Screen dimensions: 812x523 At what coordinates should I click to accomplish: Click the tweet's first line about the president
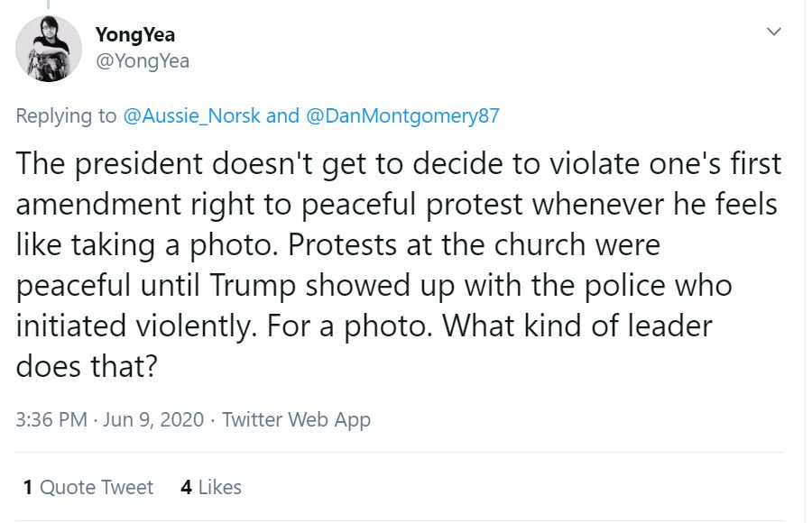point(397,165)
